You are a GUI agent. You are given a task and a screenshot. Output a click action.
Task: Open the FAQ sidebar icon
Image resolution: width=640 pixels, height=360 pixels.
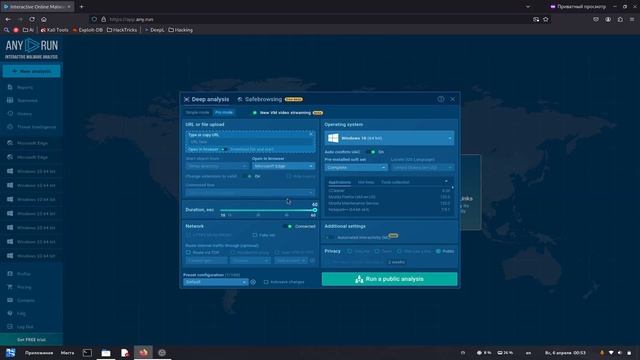(10, 313)
